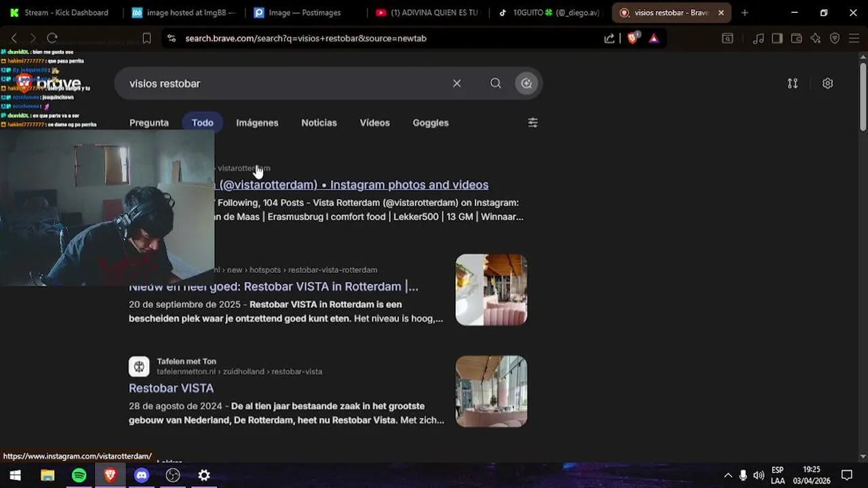Click the volume speaker tray icon
The height and width of the screenshot is (488, 868).
759,475
